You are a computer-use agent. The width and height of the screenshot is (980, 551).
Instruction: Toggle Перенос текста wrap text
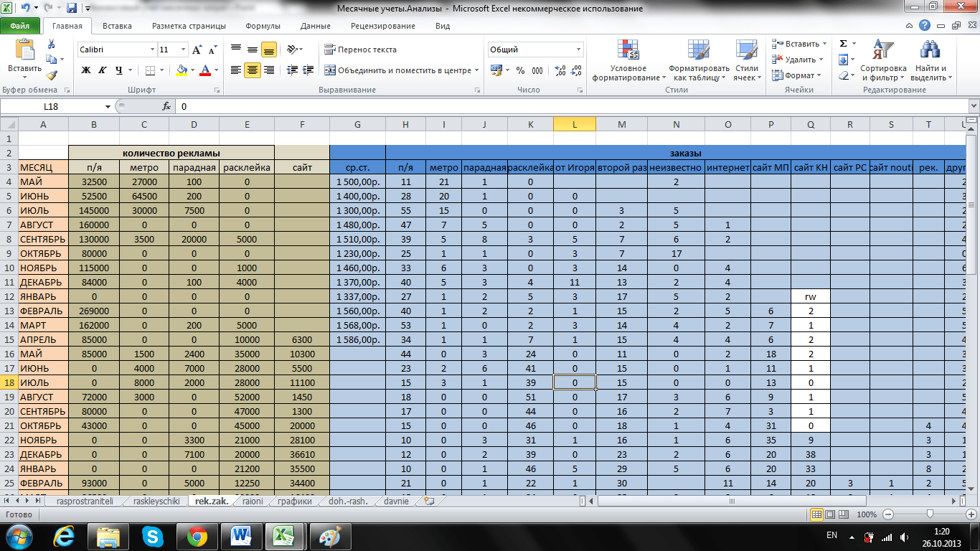(x=360, y=50)
